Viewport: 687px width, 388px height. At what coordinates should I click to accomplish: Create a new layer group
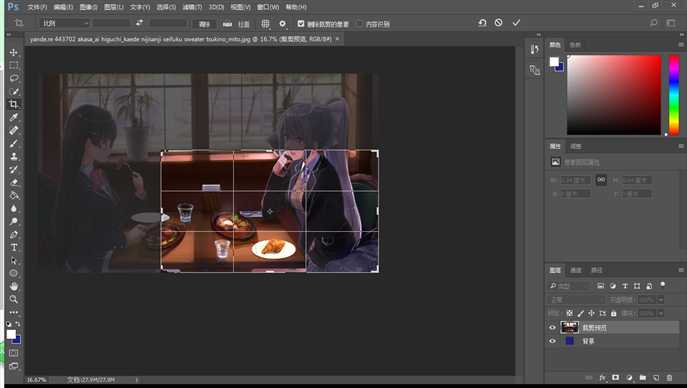tap(642, 377)
